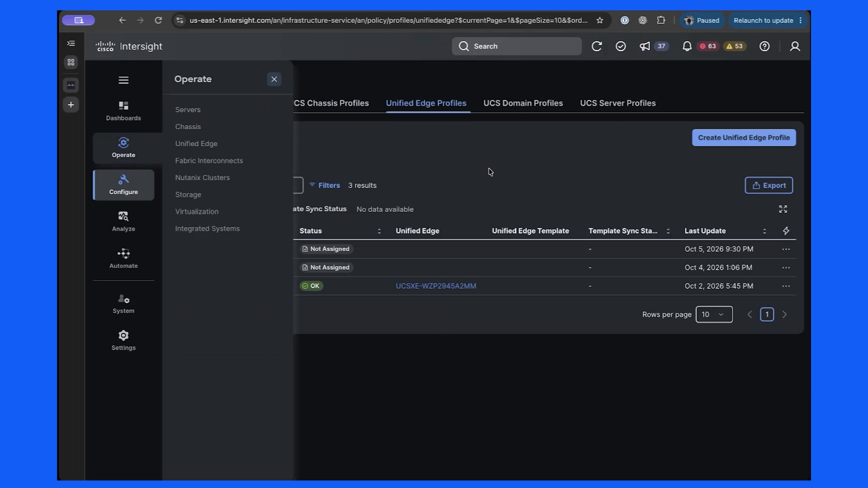Open the alarms bell icon
Image resolution: width=868 pixels, height=488 pixels.
(x=687, y=46)
